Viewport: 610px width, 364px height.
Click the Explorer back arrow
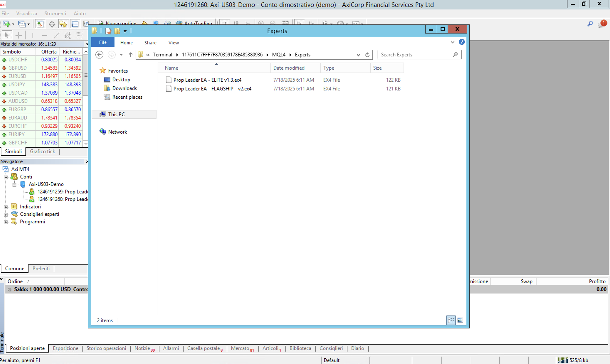(x=99, y=54)
